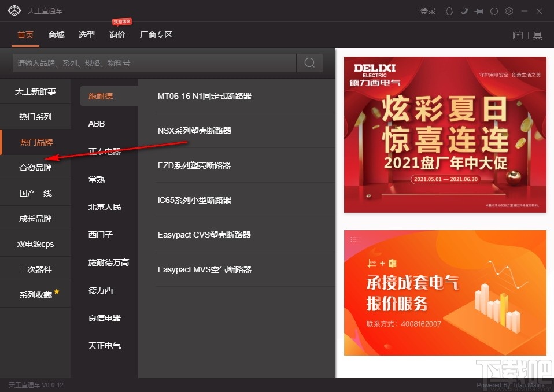
Task: Open 系列收藏 favorites
Action: click(x=35, y=294)
